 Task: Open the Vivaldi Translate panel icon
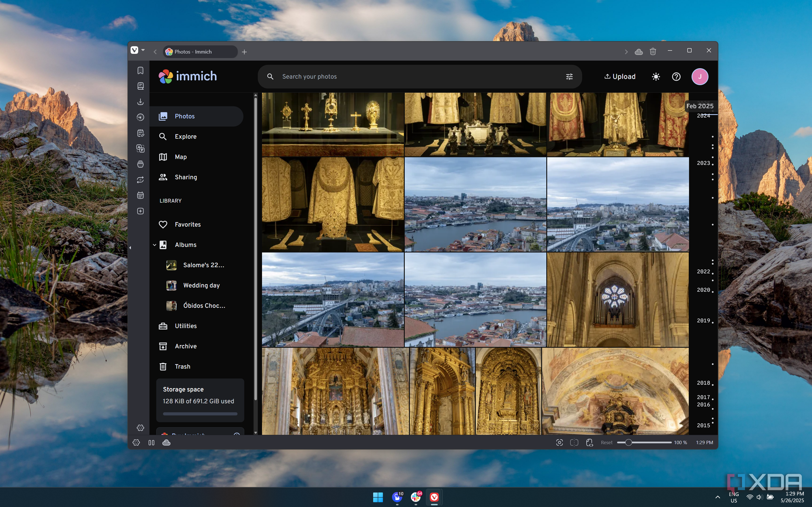(x=140, y=149)
